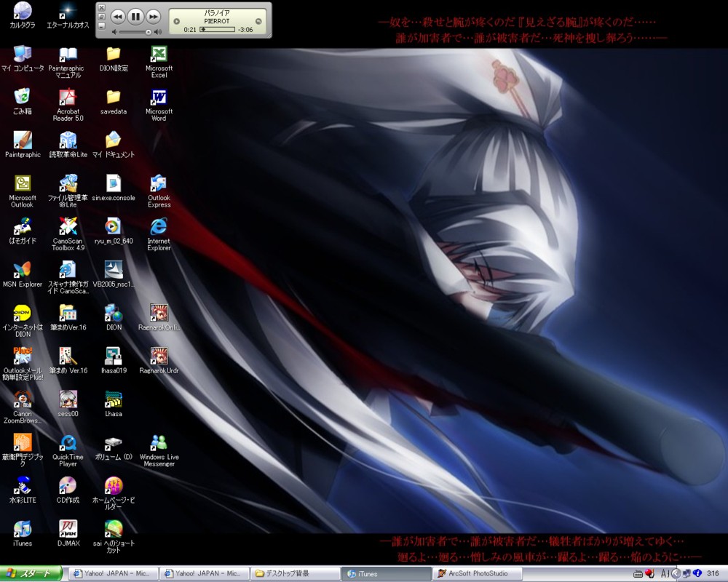Open the エターナルカオス desktop shortcut

tap(68, 15)
